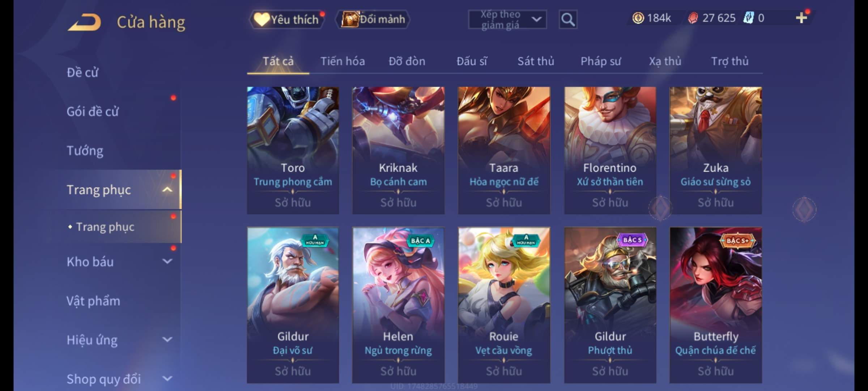Tap the gold coin balance icon
The height and width of the screenshot is (391, 868).
coord(638,18)
